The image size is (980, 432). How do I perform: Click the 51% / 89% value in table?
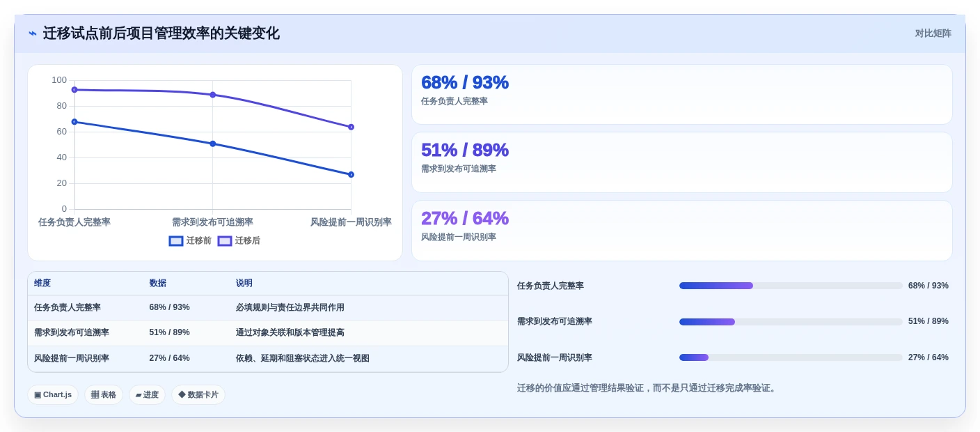pyautogui.click(x=169, y=333)
